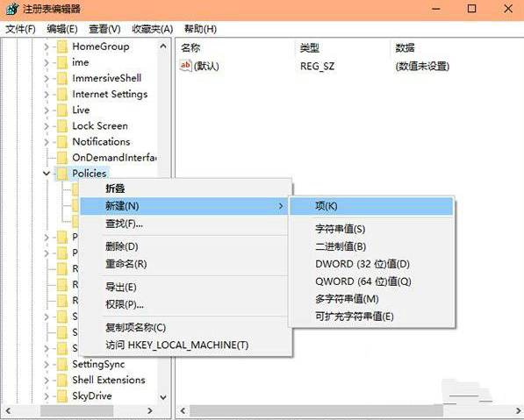
Task: Create a new 多字符串值(M)
Action: [x=371, y=299]
